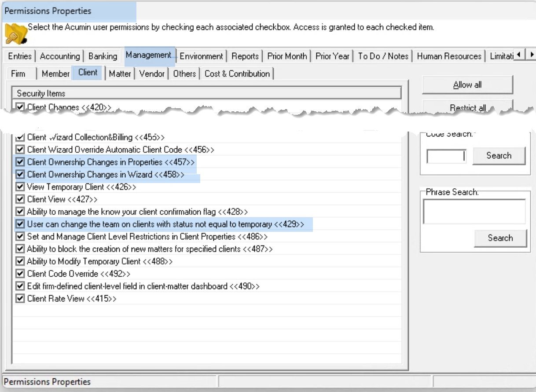
Task: Open the Management tab
Action: click(149, 55)
